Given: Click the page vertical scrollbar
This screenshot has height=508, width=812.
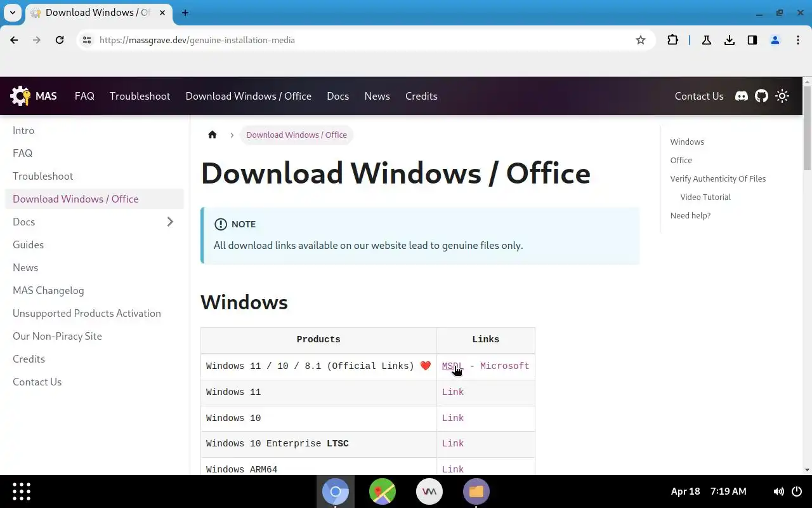Looking at the screenshot, I should coord(807,127).
